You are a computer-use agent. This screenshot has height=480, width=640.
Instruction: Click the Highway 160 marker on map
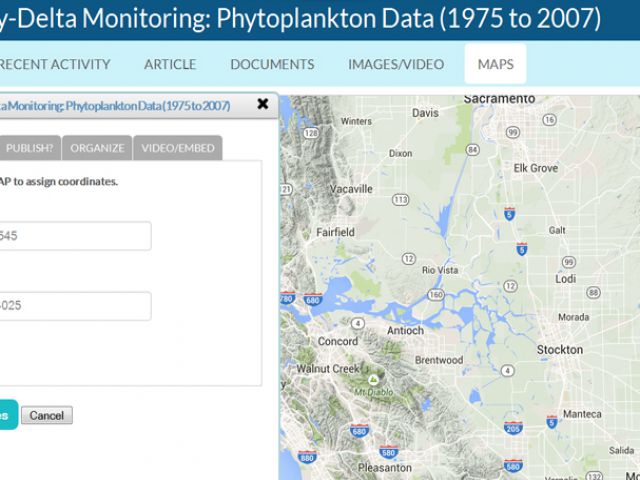click(436, 294)
